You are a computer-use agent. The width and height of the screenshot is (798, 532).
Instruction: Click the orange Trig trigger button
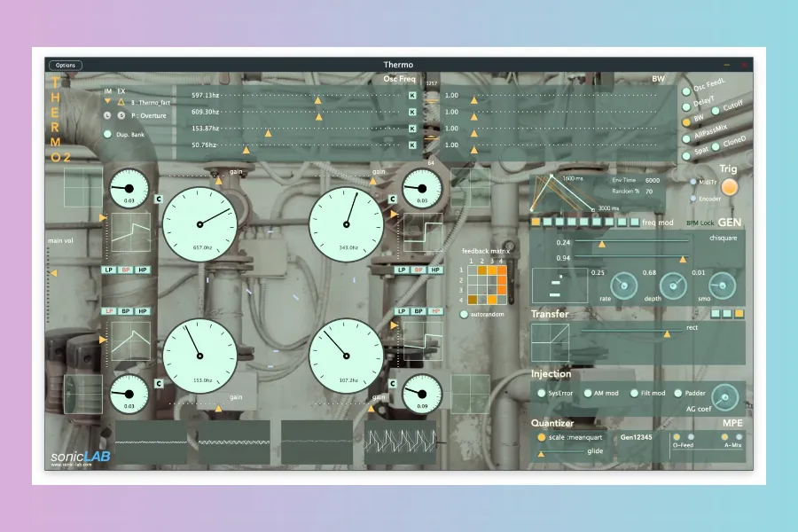click(x=730, y=188)
